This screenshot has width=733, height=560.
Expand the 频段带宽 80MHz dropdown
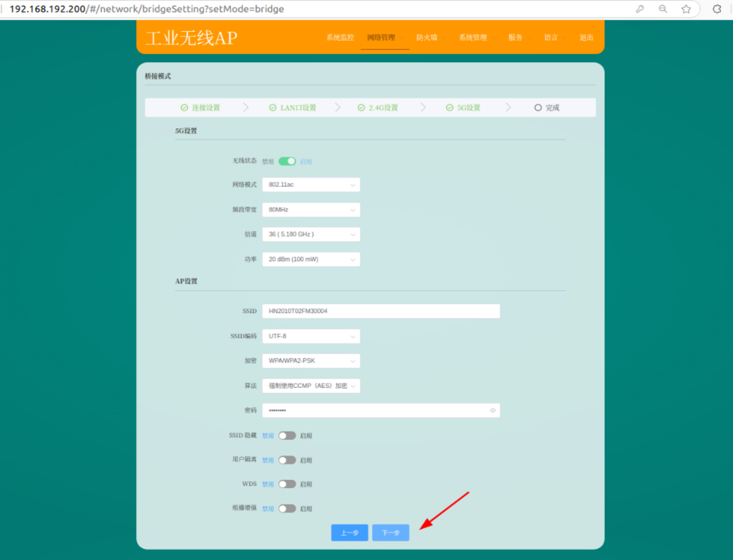click(x=311, y=210)
